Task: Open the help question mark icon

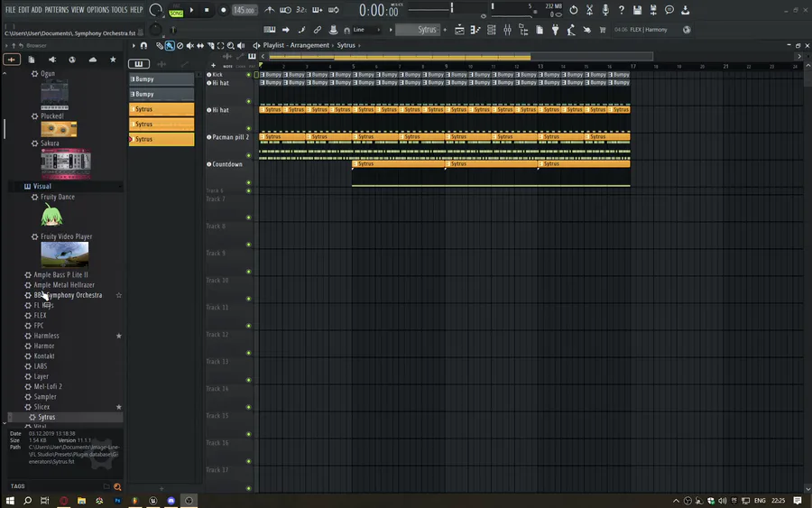Action: tap(622, 10)
